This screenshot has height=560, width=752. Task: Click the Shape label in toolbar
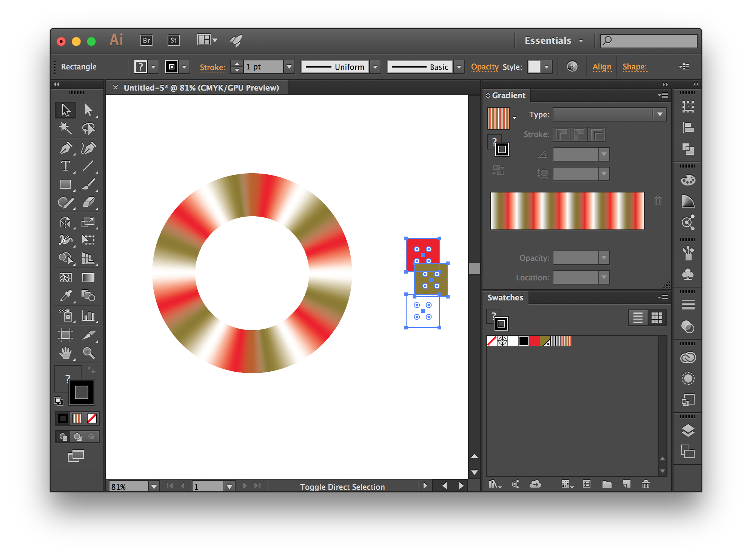coord(635,66)
